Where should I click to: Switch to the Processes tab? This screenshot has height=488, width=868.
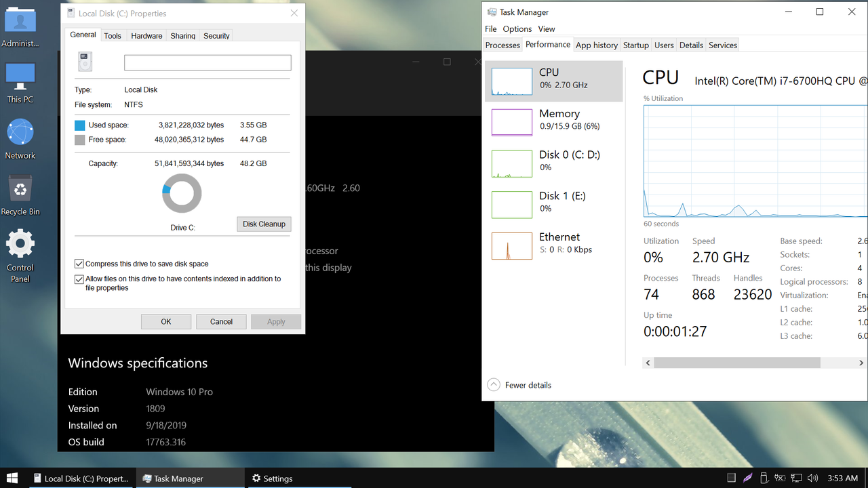point(502,45)
